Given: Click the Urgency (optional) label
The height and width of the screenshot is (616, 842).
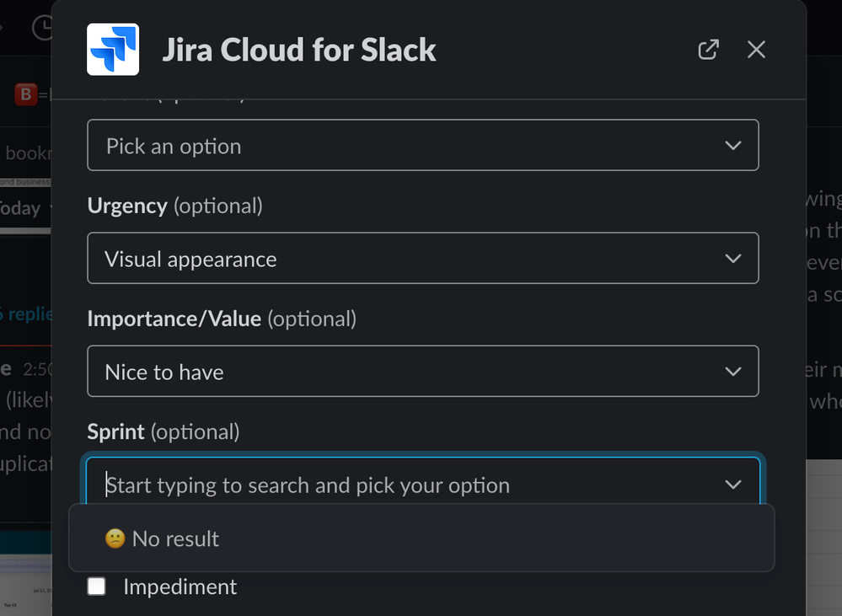Looking at the screenshot, I should 175,206.
